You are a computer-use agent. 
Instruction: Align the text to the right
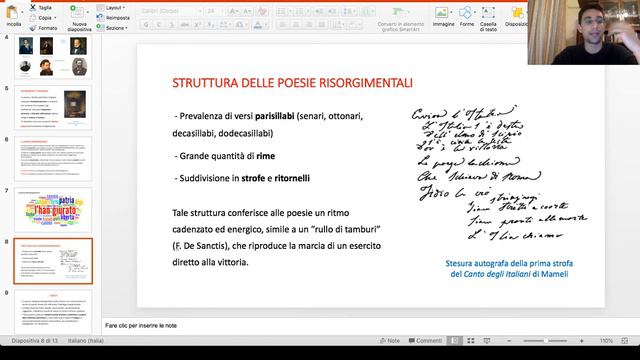[309, 25]
